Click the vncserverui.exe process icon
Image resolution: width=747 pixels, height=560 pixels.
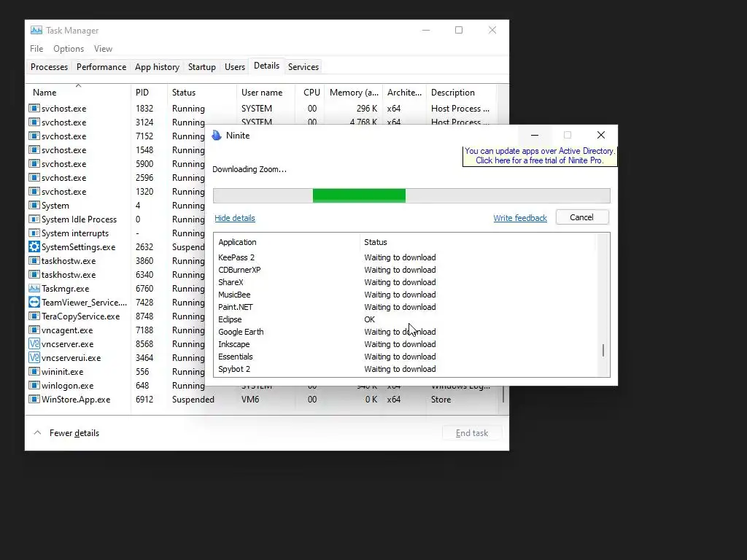click(x=34, y=357)
